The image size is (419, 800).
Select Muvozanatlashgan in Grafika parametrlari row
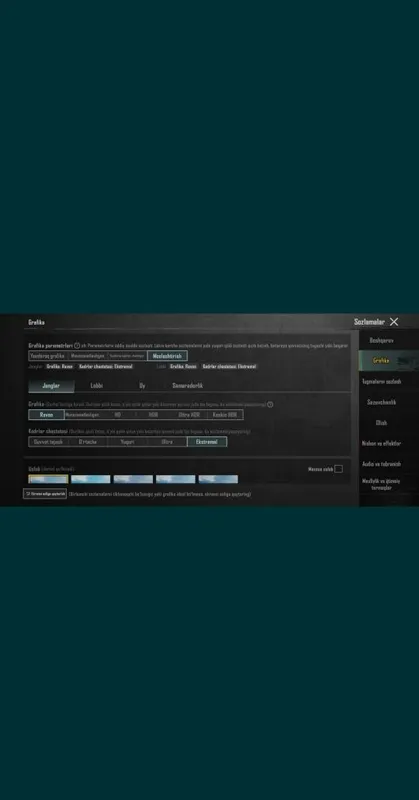(88, 356)
